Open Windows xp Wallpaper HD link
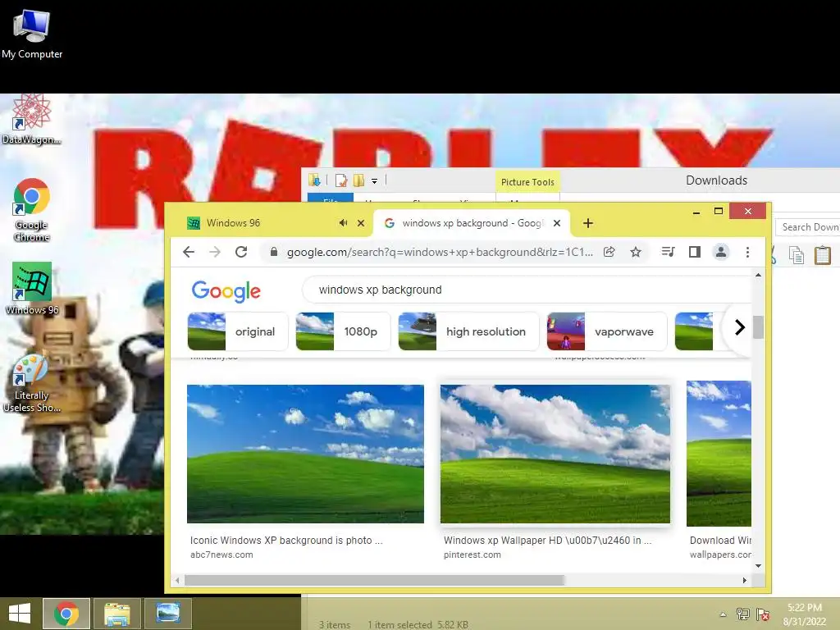 pyautogui.click(x=547, y=540)
